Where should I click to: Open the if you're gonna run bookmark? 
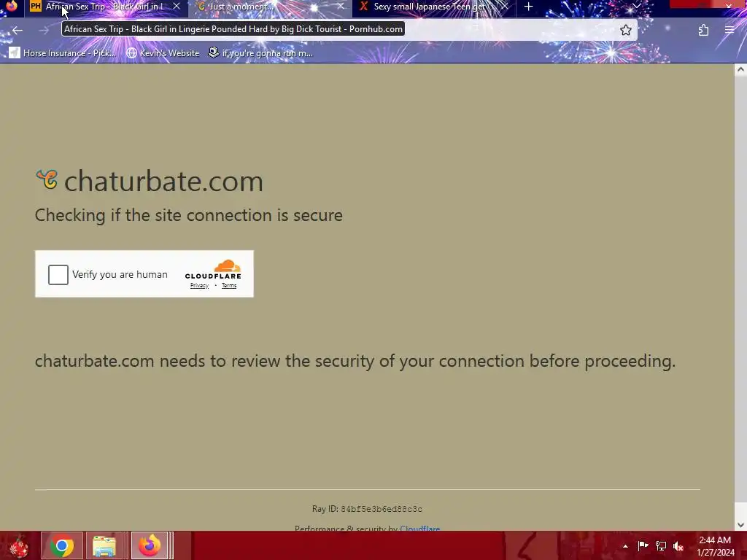[261, 53]
